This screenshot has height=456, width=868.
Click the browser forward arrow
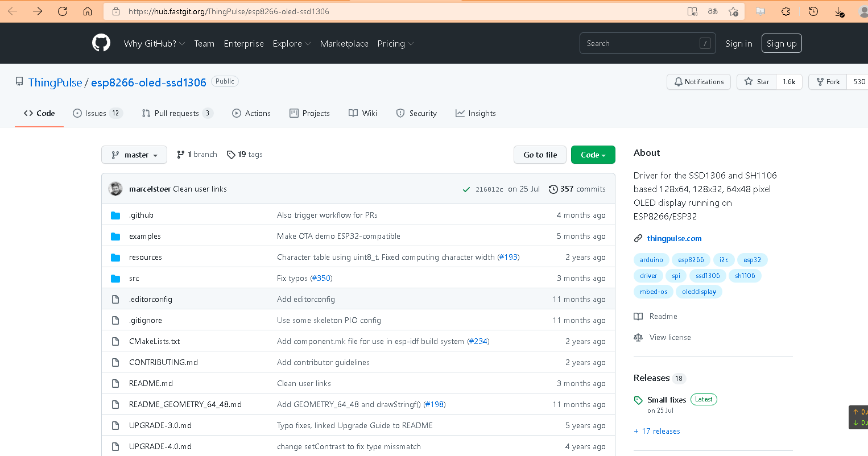click(x=38, y=11)
